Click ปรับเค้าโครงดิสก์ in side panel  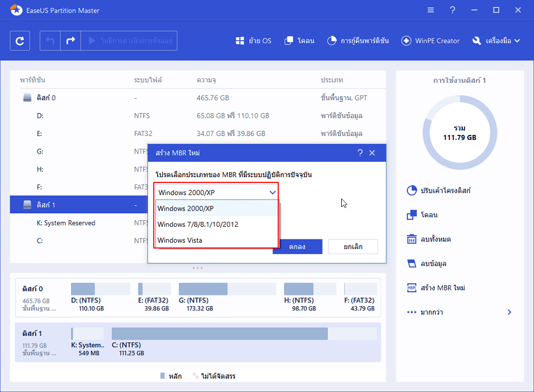439,190
